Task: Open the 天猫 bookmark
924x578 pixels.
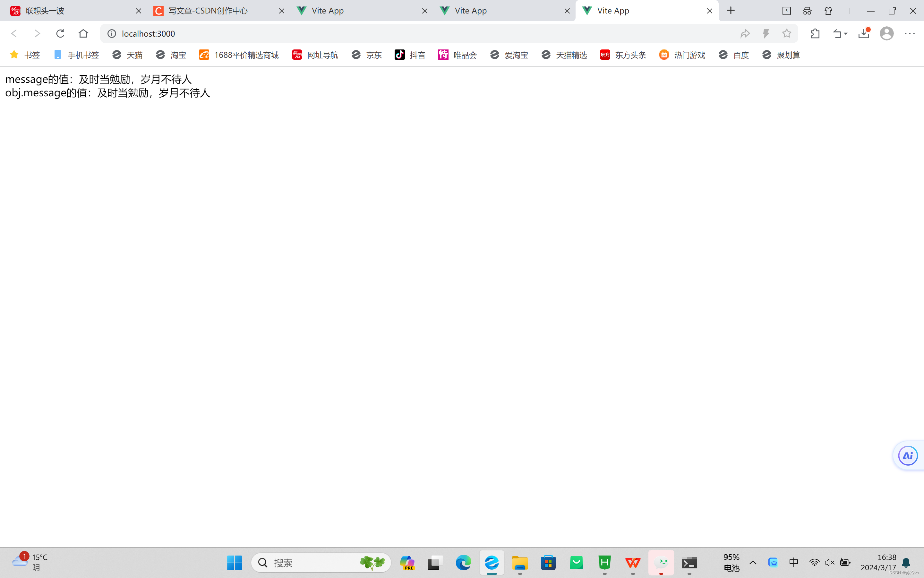Action: tap(127, 55)
